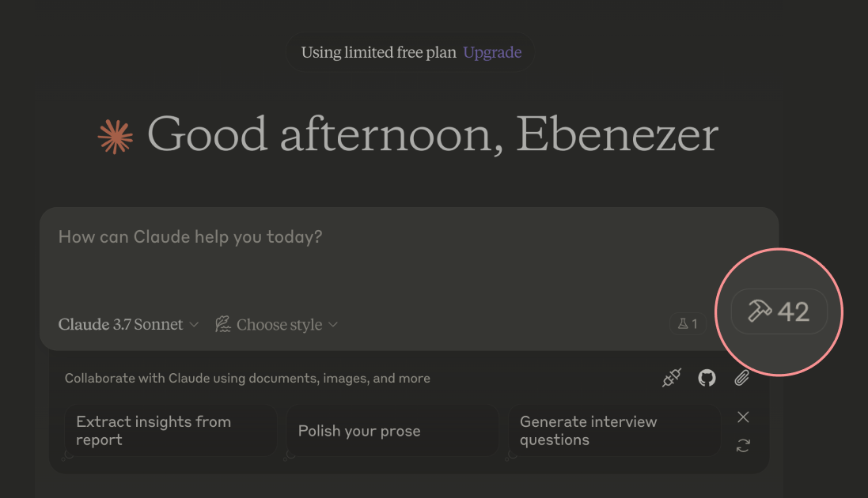Click the chevron after Choose style
The width and height of the screenshot is (868, 498).
332,325
